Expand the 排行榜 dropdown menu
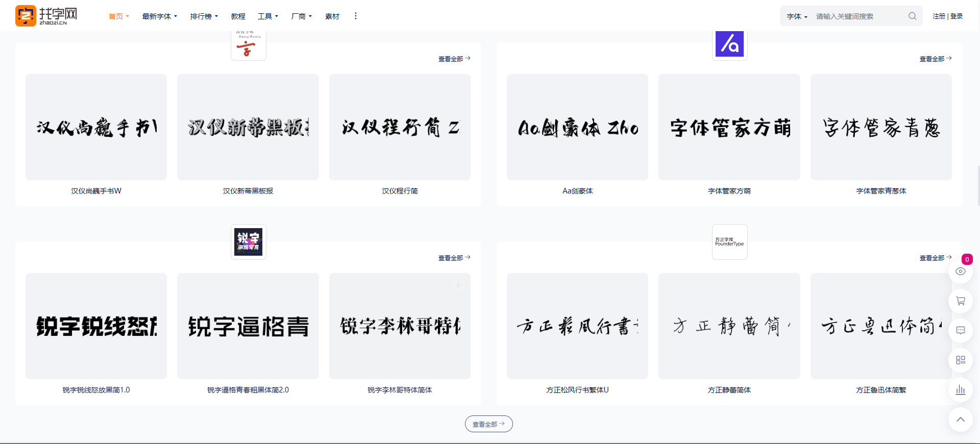This screenshot has height=444, width=980. click(204, 16)
